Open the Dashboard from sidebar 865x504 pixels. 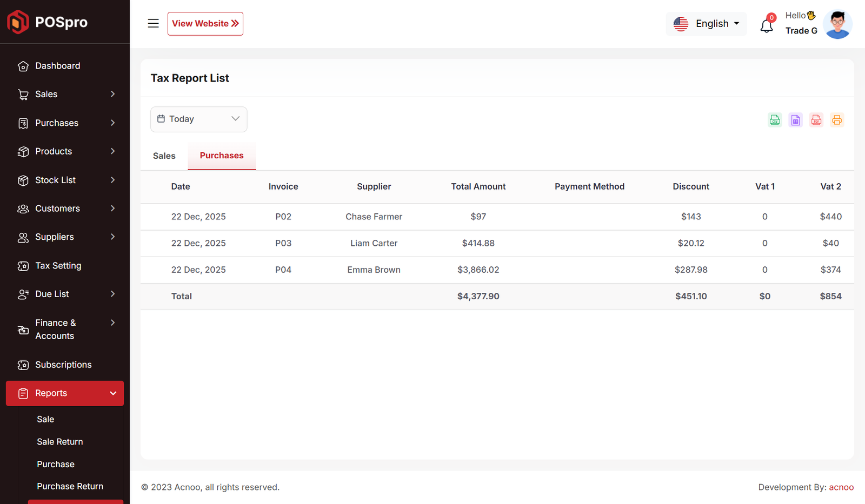coord(57,66)
